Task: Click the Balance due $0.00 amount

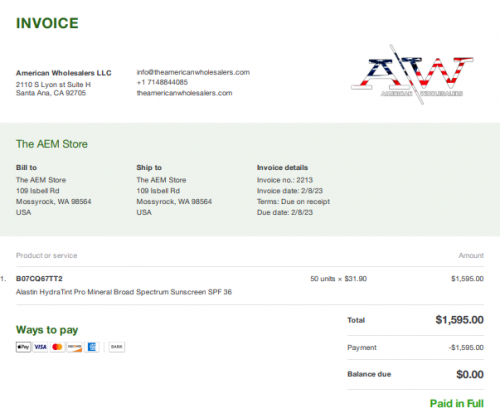Action: 470,374
